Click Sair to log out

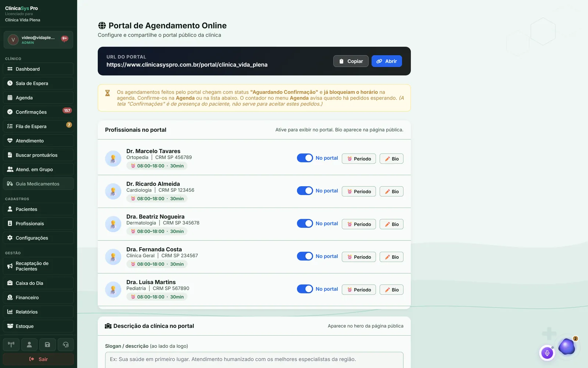tap(38, 359)
